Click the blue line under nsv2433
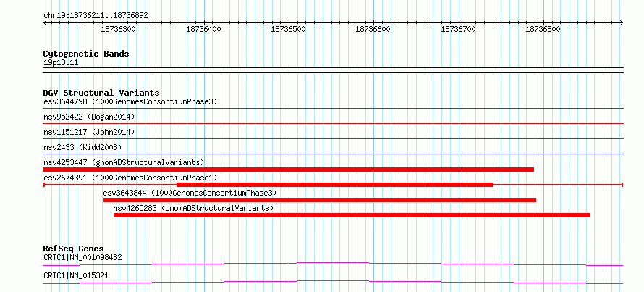The image size is (644, 292). pyautogui.click(x=333, y=154)
